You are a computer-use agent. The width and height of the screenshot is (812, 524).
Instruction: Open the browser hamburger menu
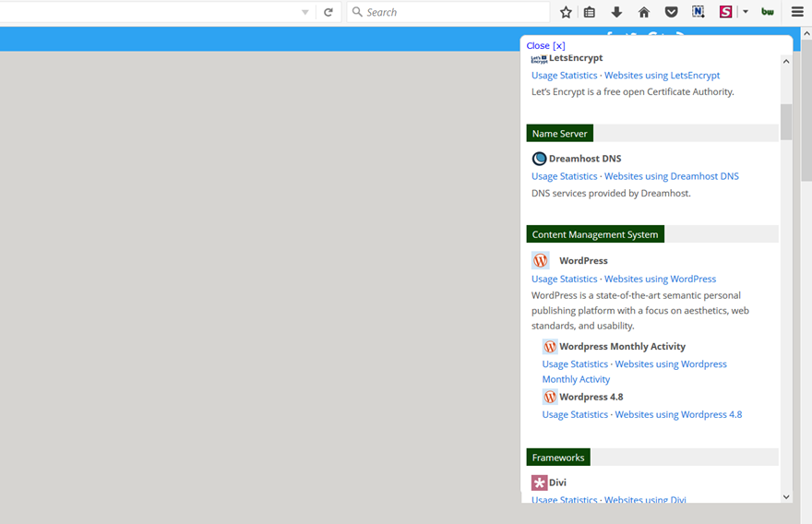click(797, 11)
